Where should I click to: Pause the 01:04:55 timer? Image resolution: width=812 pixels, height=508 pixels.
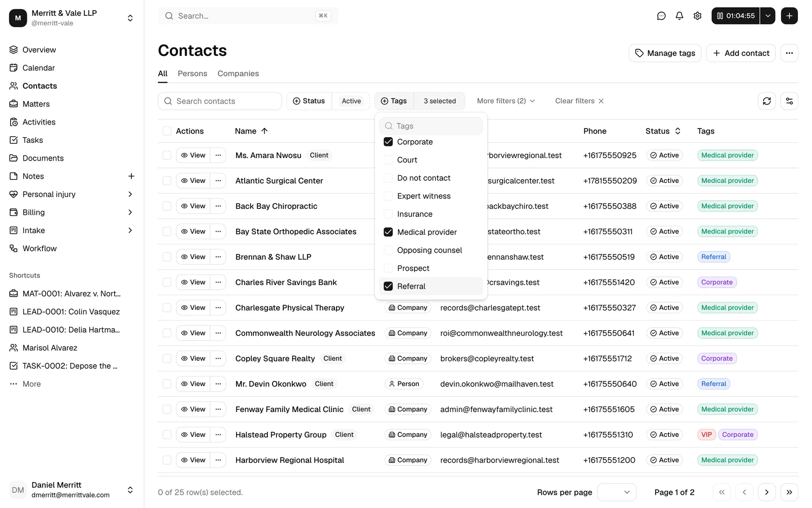pyautogui.click(x=735, y=16)
